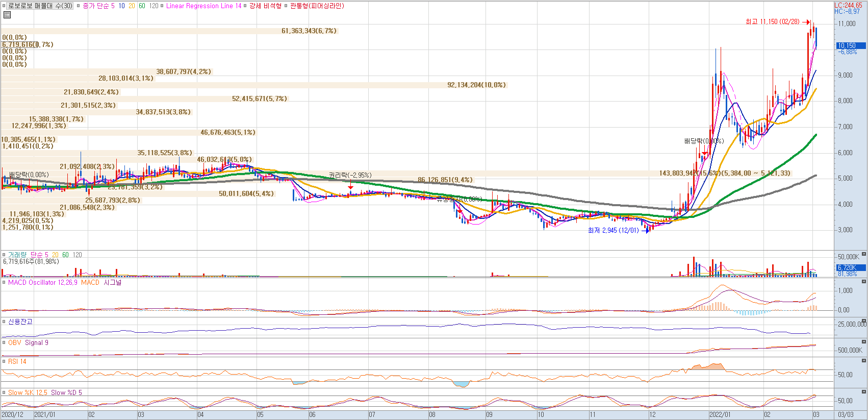Click the LC:244.65 readout
The image size is (868, 420).
(848, 6)
